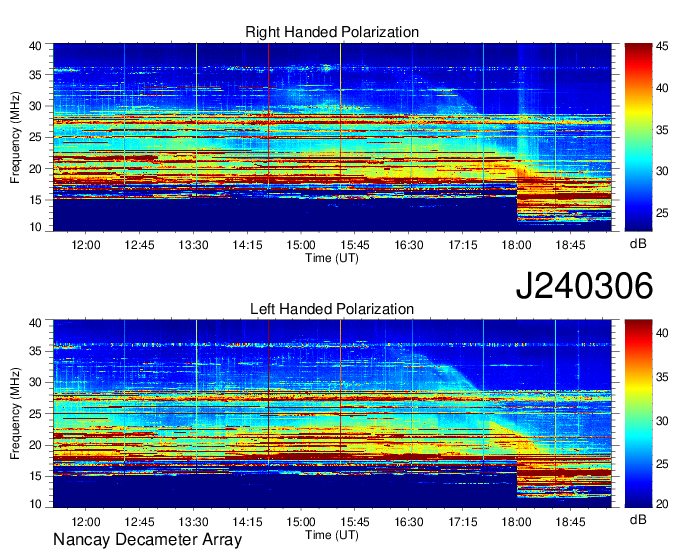Viewport: 680px width, 552px height.
Task: Click the bottom panel color scale bar
Action: tap(638, 414)
